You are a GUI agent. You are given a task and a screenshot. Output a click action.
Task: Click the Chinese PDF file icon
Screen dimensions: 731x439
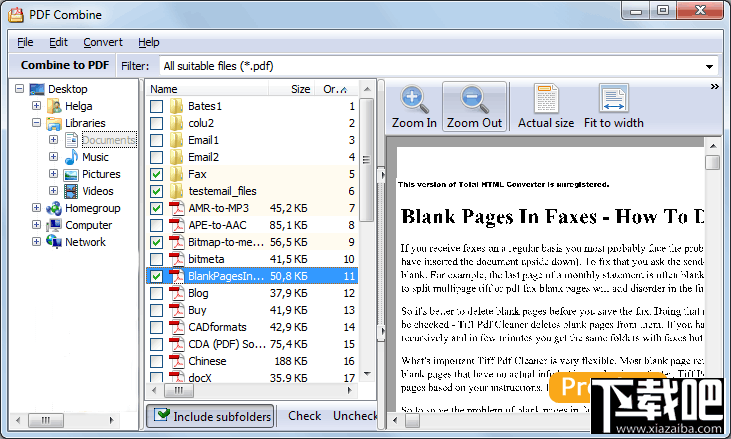tap(176, 361)
